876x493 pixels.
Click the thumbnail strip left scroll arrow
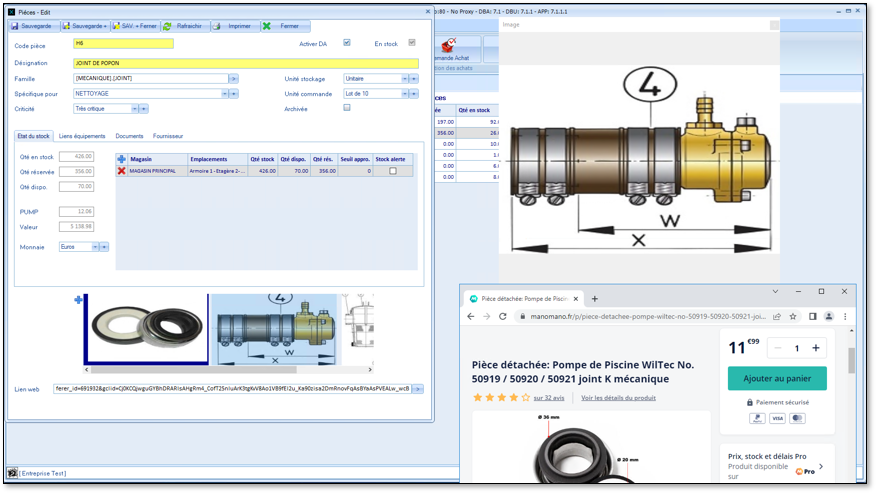point(87,369)
